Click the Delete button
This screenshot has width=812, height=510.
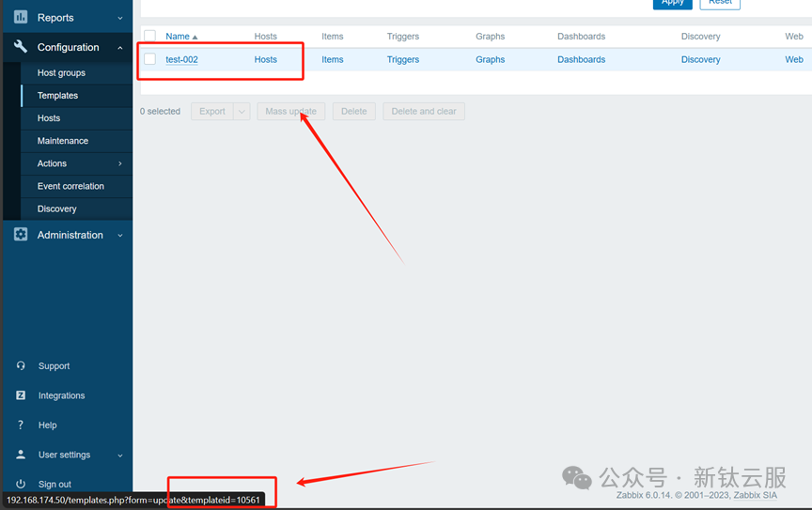[353, 112]
